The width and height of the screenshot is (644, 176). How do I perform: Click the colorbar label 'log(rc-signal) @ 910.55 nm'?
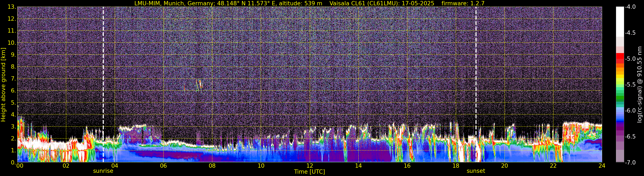(x=640, y=85)
